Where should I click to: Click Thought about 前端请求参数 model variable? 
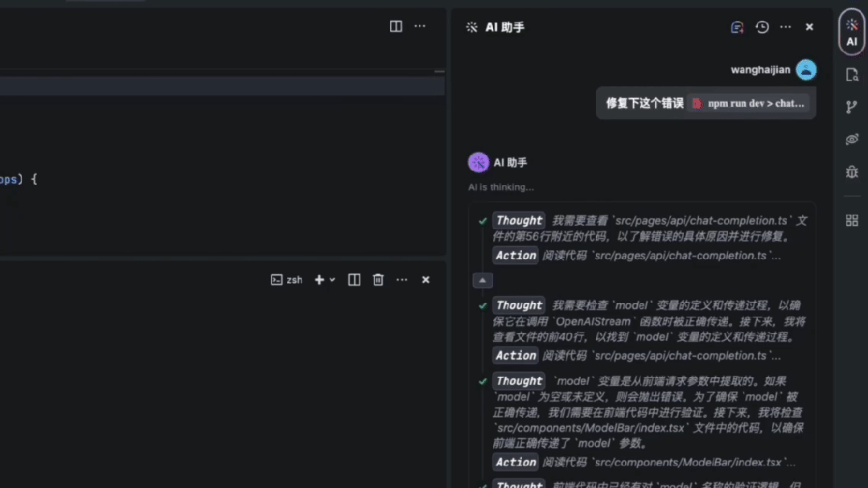coord(648,412)
